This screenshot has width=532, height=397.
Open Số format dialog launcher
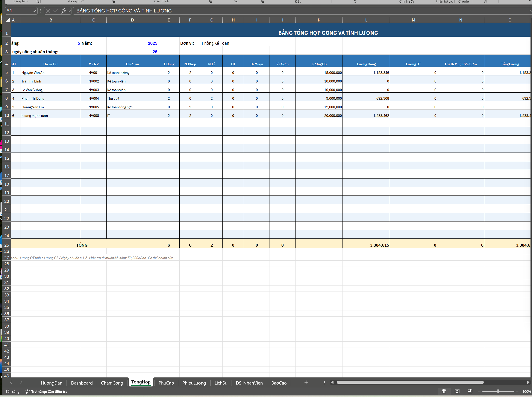tap(262, 2)
